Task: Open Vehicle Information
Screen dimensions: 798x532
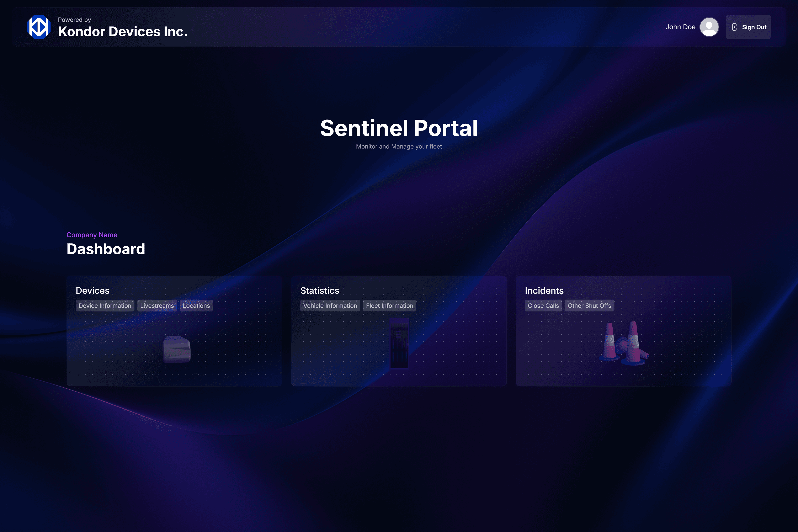Action: coord(330,305)
